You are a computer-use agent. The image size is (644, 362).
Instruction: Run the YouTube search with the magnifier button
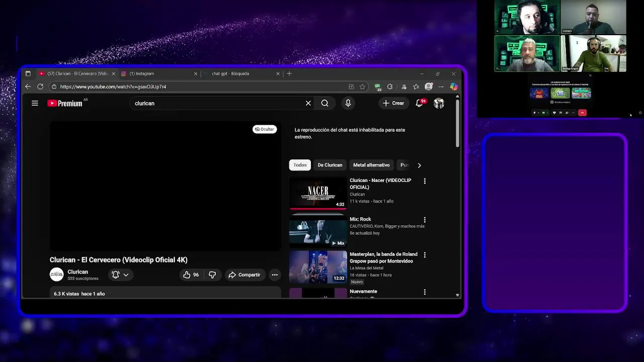click(325, 103)
